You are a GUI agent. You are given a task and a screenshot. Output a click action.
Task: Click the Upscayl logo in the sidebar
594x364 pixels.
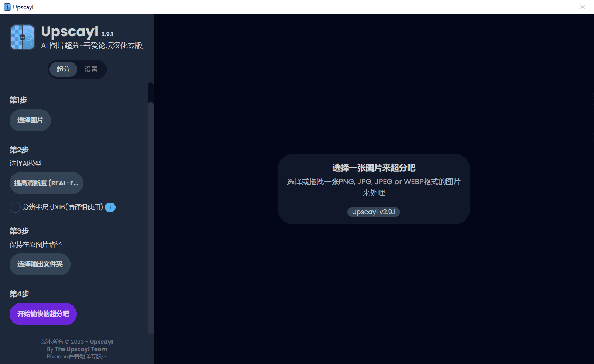(x=22, y=37)
